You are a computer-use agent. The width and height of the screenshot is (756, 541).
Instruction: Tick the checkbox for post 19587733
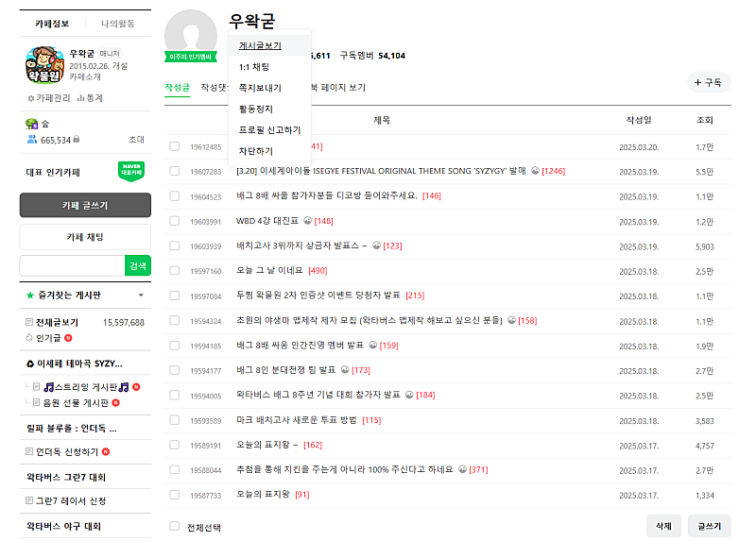tap(174, 494)
